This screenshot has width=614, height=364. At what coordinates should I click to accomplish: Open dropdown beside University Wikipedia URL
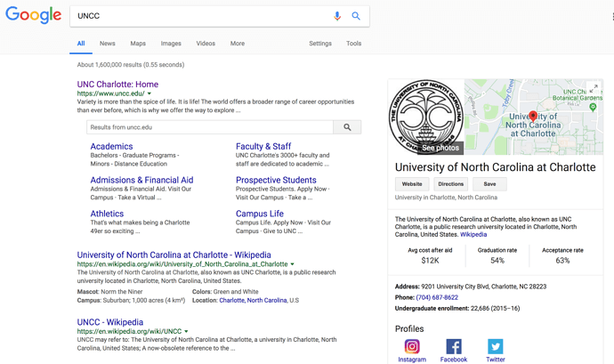[x=292, y=264]
